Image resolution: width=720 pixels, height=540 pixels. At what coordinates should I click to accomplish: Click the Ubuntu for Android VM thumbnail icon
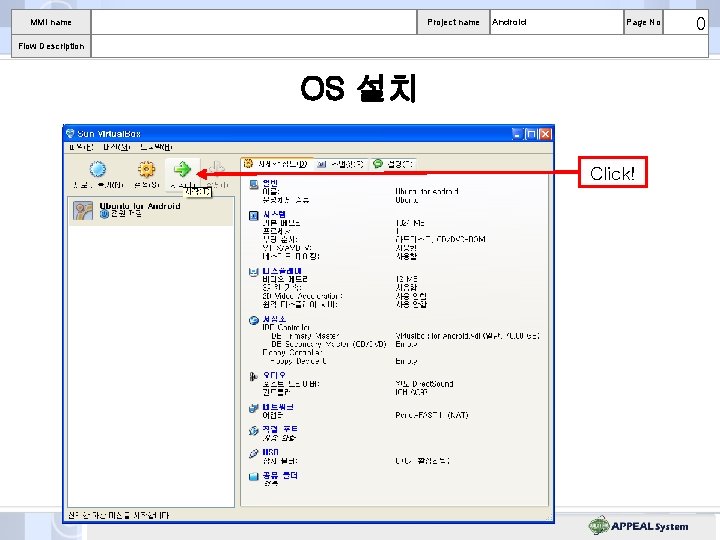pos(83,211)
